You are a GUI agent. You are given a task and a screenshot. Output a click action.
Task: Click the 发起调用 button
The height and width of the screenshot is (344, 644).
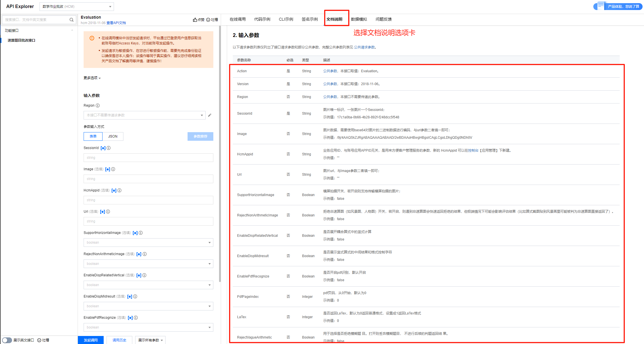(91, 340)
